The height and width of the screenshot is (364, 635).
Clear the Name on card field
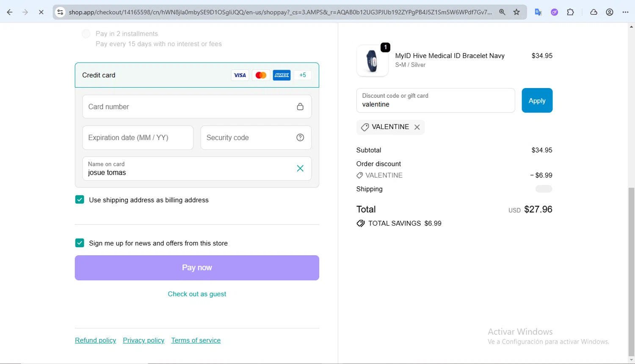point(300,168)
